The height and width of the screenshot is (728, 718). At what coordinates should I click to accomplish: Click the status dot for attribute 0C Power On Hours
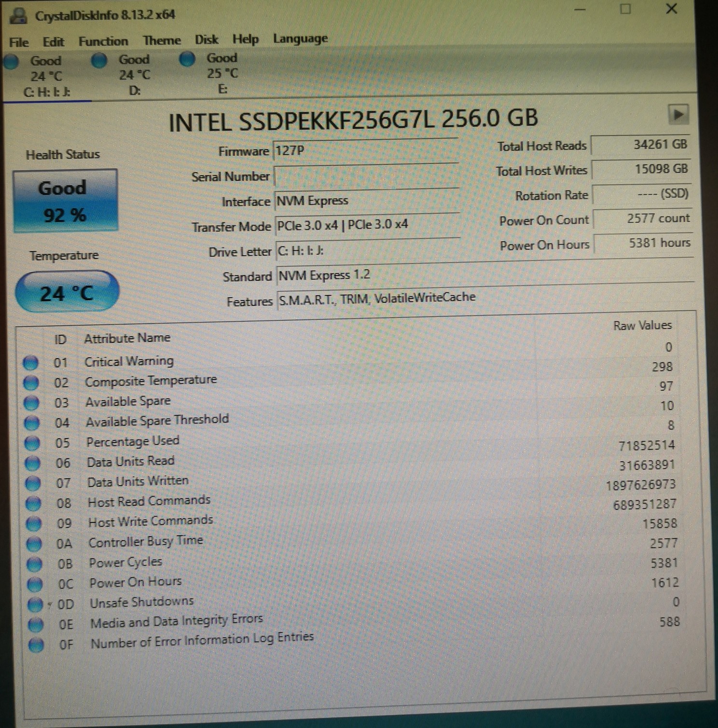(x=35, y=584)
